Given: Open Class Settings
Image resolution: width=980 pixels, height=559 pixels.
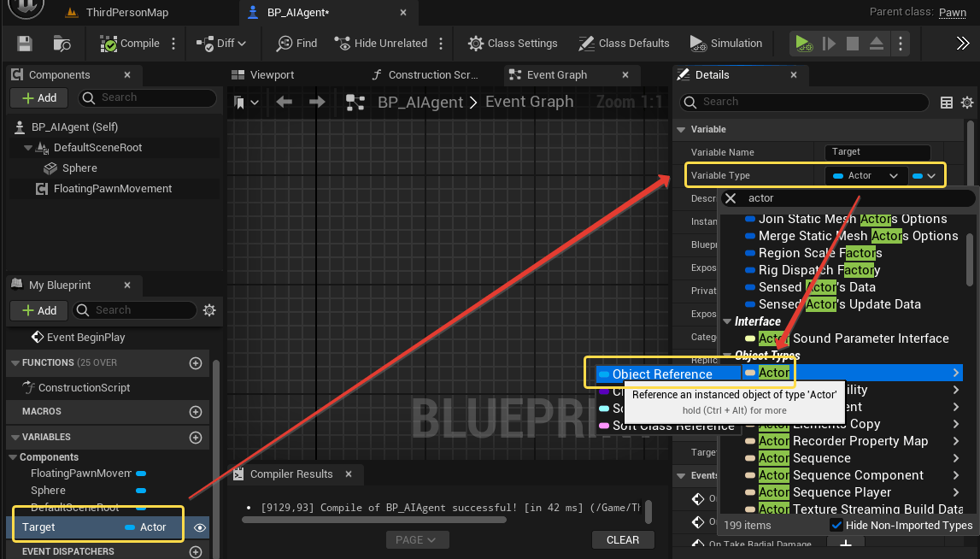Looking at the screenshot, I should [513, 43].
